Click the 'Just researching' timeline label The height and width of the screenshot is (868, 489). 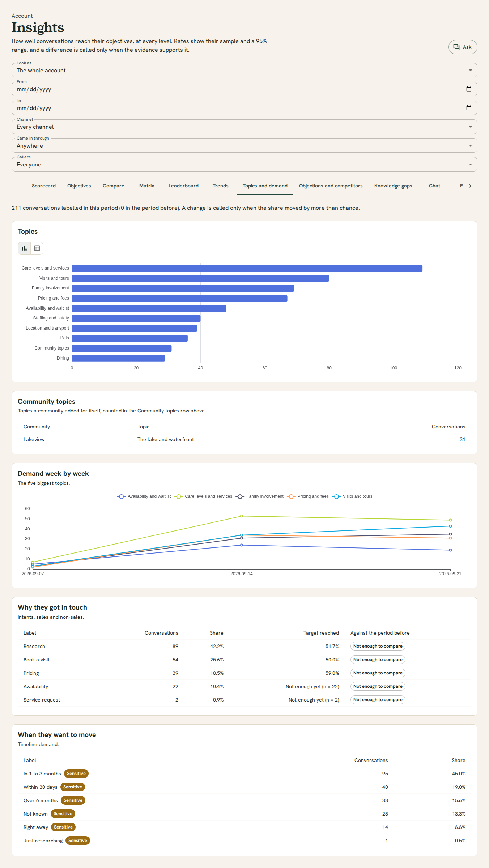pos(43,841)
